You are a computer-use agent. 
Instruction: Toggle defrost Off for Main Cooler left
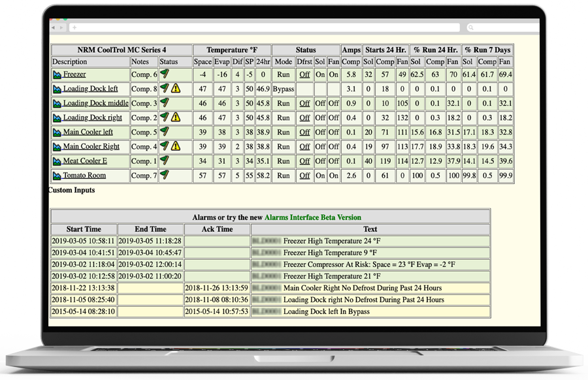point(304,133)
